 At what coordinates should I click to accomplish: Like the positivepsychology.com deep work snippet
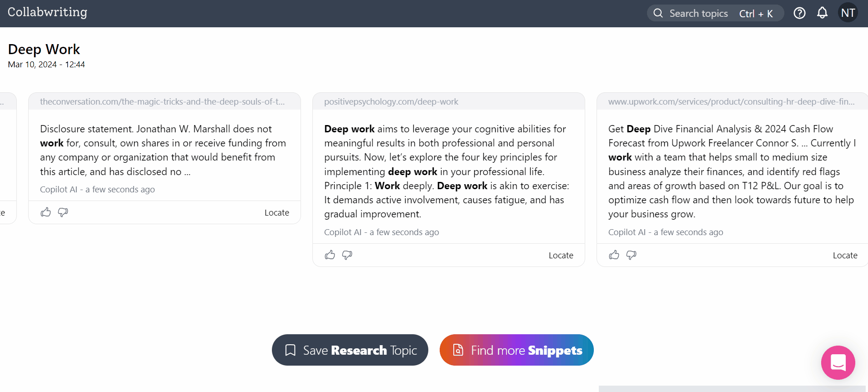click(x=330, y=255)
